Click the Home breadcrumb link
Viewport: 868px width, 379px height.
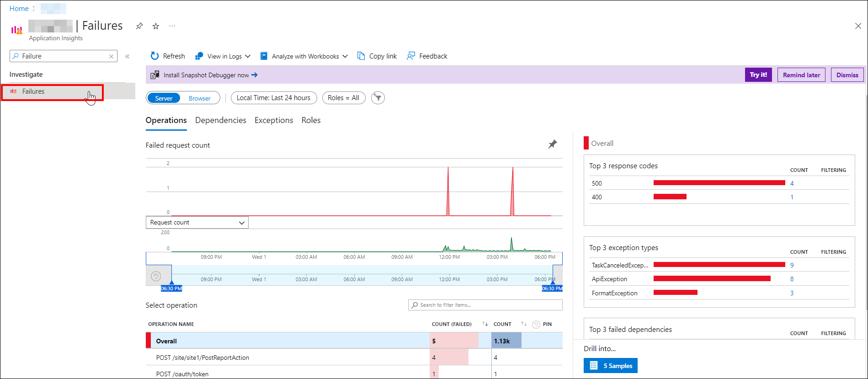point(19,9)
